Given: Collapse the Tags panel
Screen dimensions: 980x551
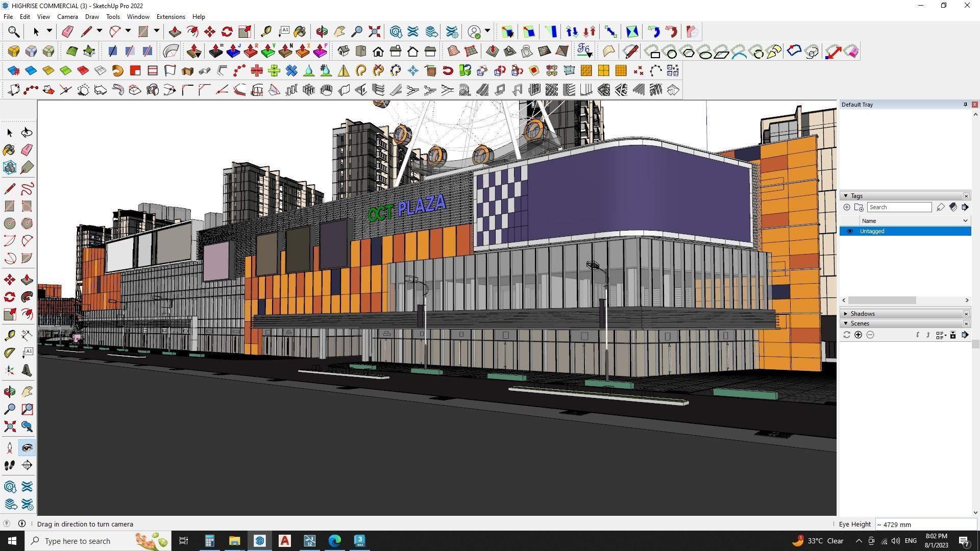Looking at the screenshot, I should pyautogui.click(x=846, y=196).
